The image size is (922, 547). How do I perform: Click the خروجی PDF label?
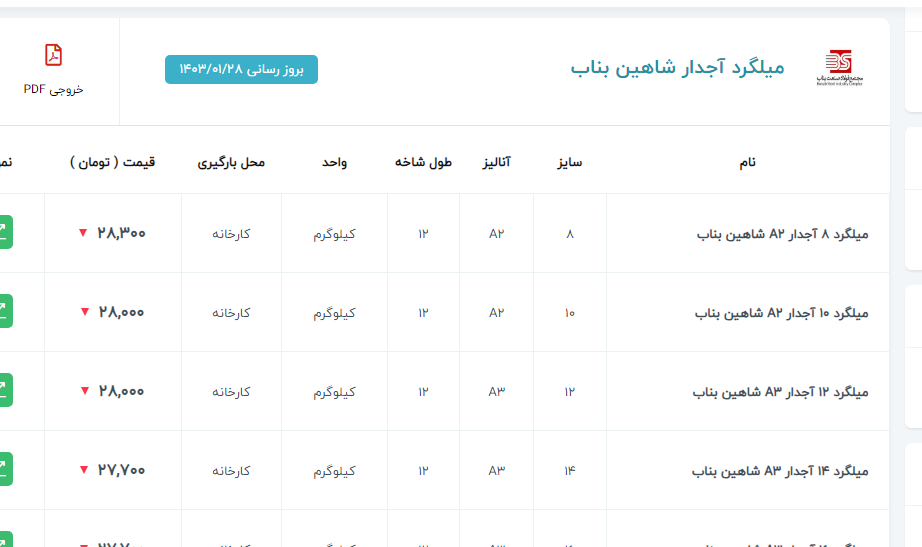pyautogui.click(x=53, y=89)
